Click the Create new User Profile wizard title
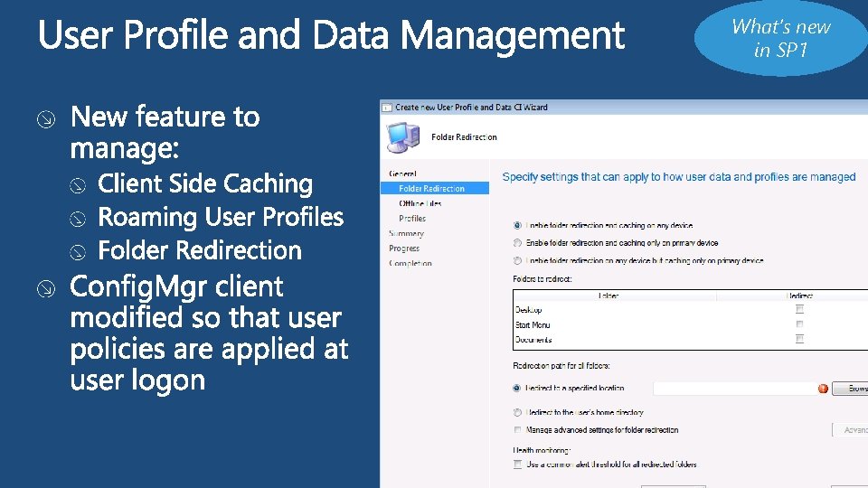Image resolution: width=868 pixels, height=488 pixels. pos(471,108)
